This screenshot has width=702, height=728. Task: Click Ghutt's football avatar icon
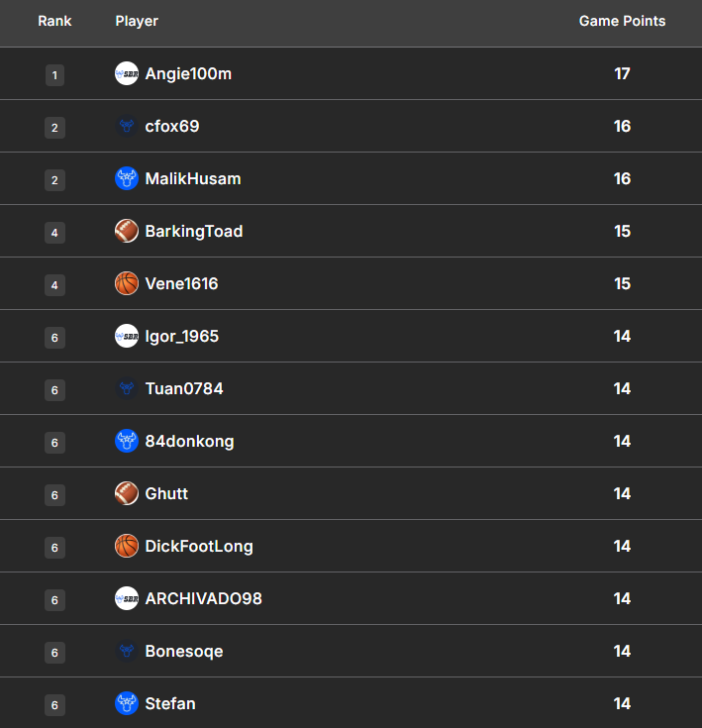pyautogui.click(x=127, y=493)
